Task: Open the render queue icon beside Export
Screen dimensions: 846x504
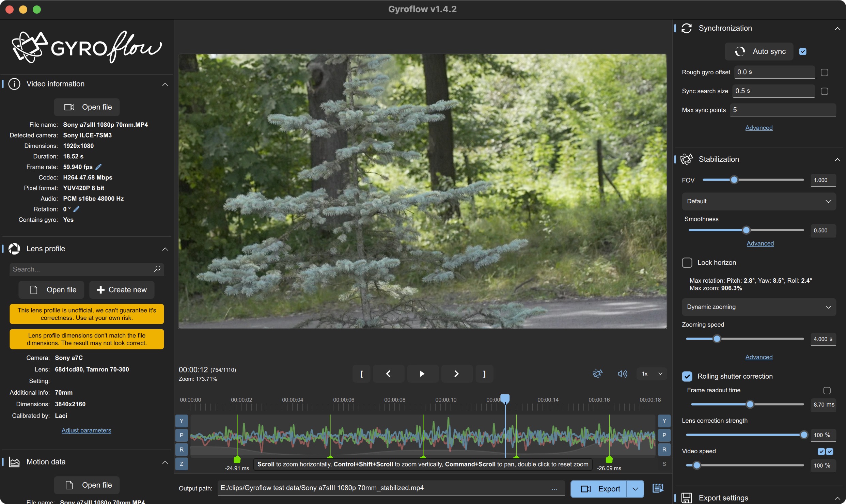Action: pos(658,488)
